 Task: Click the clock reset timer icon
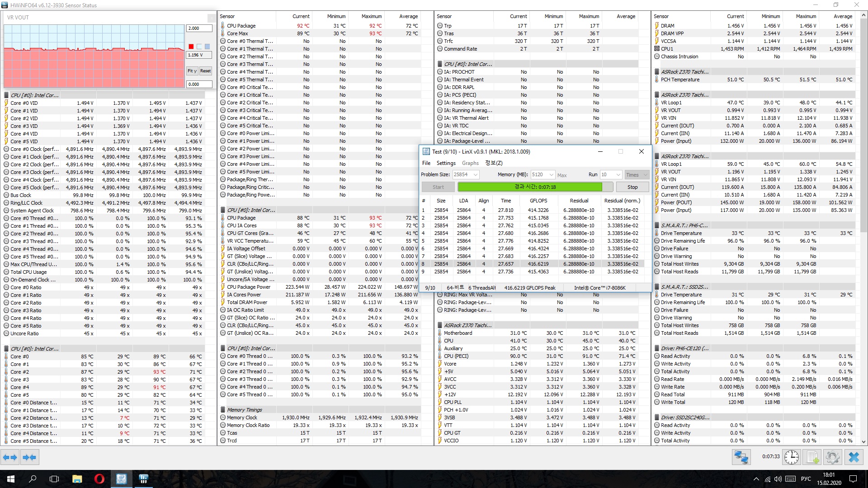click(791, 457)
